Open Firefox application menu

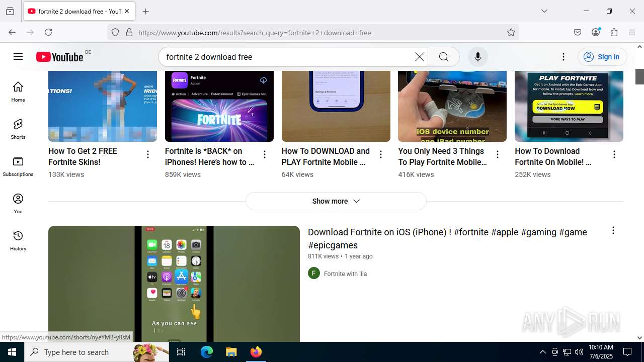point(632,32)
